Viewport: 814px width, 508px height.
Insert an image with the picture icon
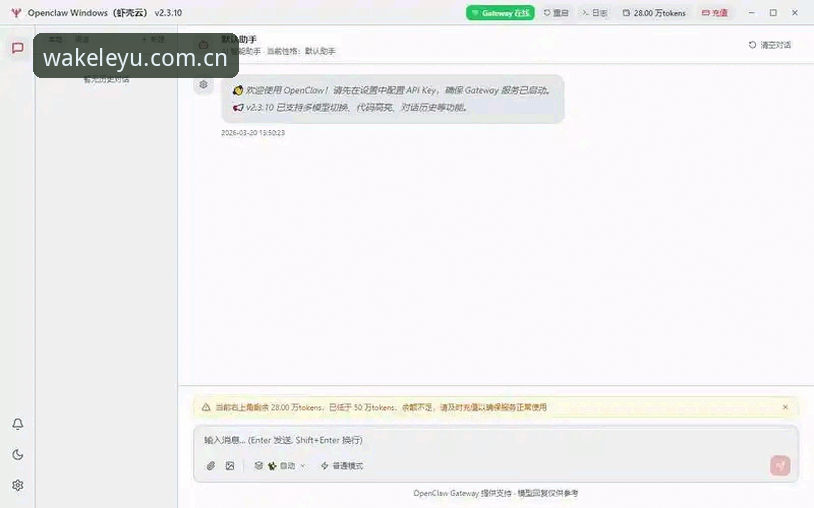click(x=230, y=466)
